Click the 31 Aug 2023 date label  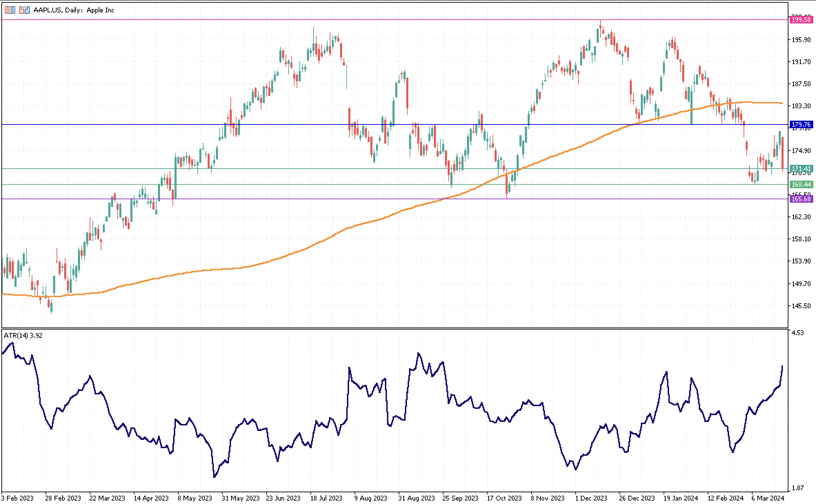416,498
